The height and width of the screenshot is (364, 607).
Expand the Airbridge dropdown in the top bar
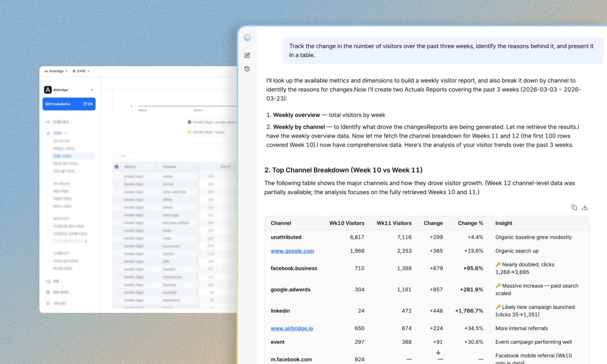point(66,71)
